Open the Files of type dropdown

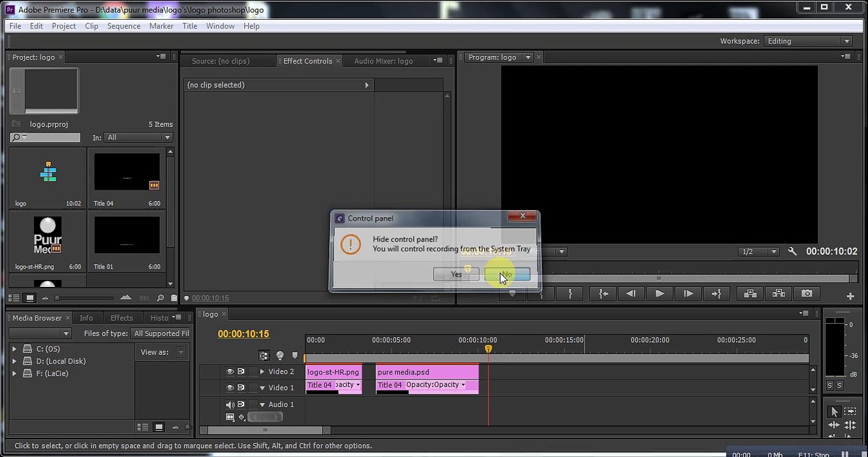coord(161,333)
